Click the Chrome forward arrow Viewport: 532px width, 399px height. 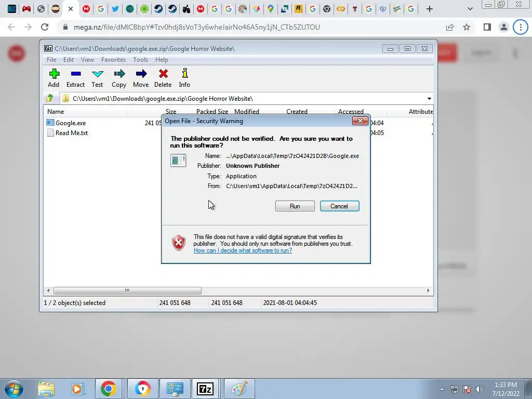click(x=28, y=27)
